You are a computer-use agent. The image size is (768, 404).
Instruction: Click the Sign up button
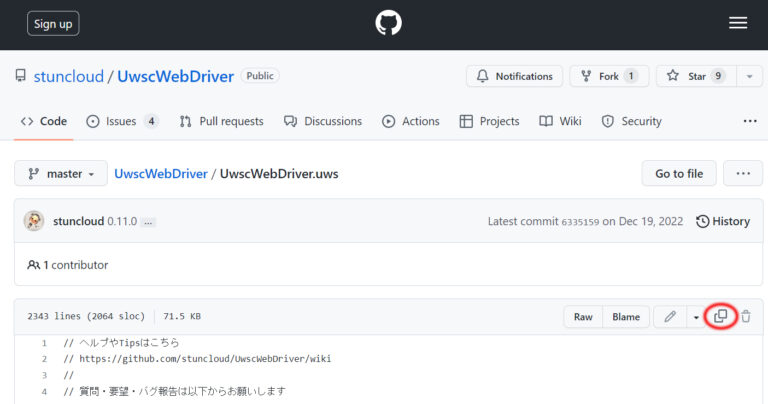click(x=53, y=23)
